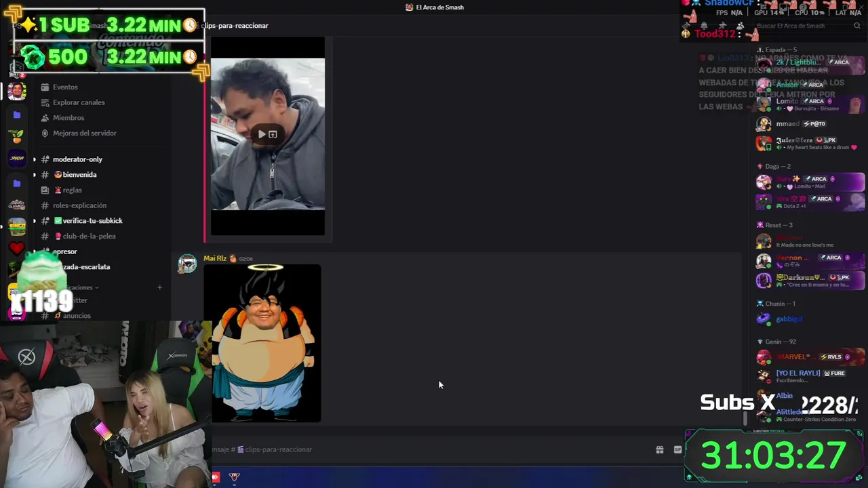
Task: Open the second blue server folder
Action: tap(17, 184)
